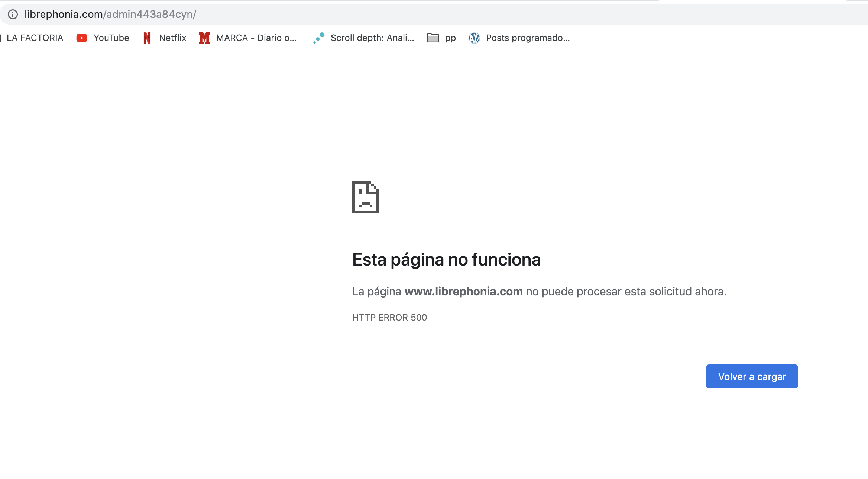Click the Esta página no funciona heading
This screenshot has width=868, height=479.
coord(446,260)
